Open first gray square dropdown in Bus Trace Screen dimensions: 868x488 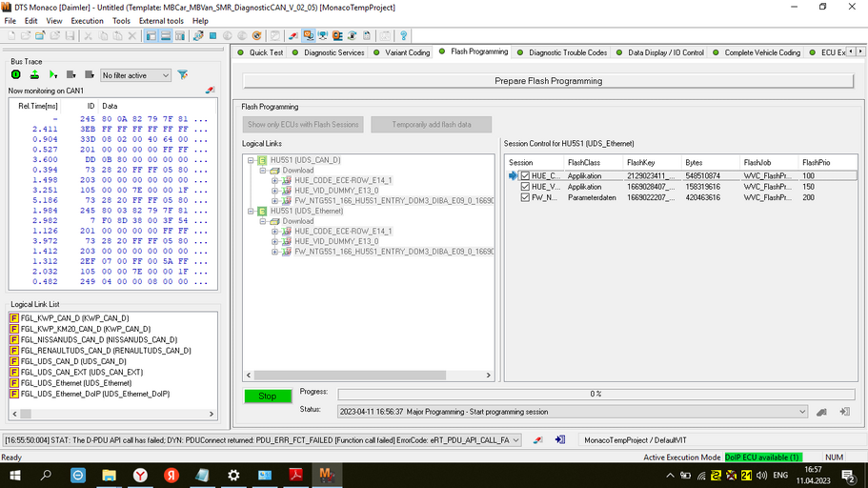click(71, 74)
